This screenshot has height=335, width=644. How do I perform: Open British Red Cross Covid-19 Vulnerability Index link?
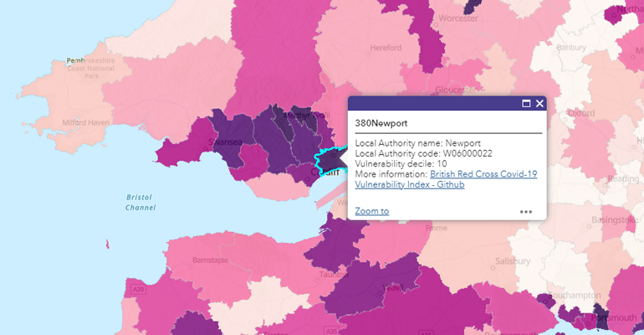(446, 179)
